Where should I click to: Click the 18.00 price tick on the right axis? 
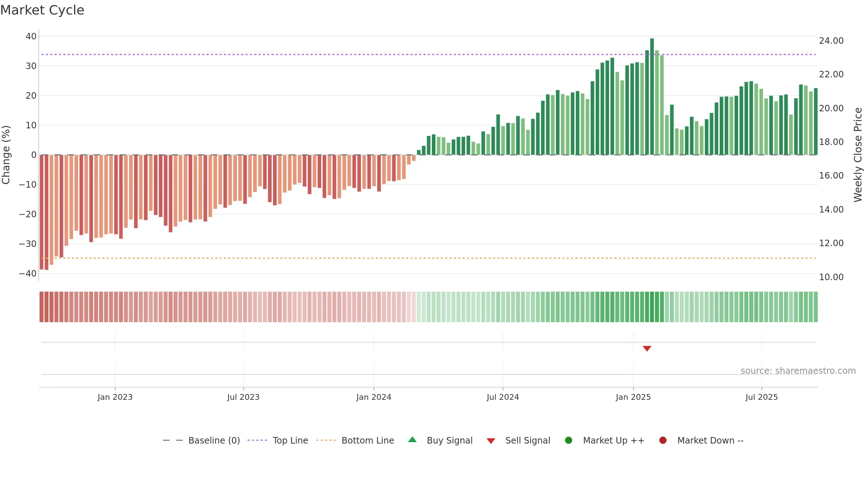point(831,142)
